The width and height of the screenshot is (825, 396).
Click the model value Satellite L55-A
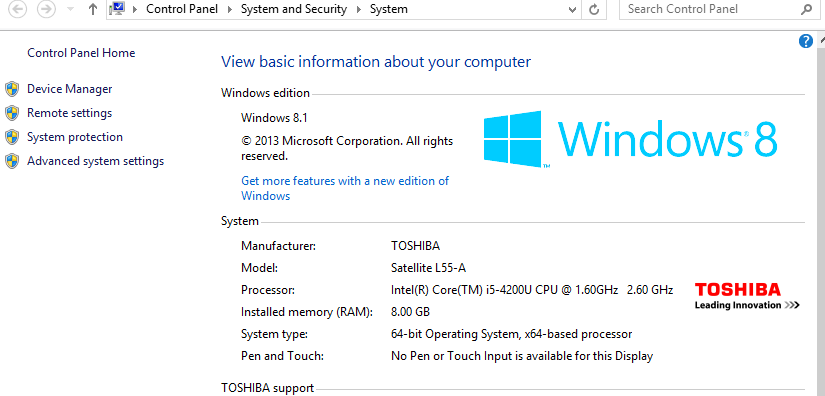428,268
